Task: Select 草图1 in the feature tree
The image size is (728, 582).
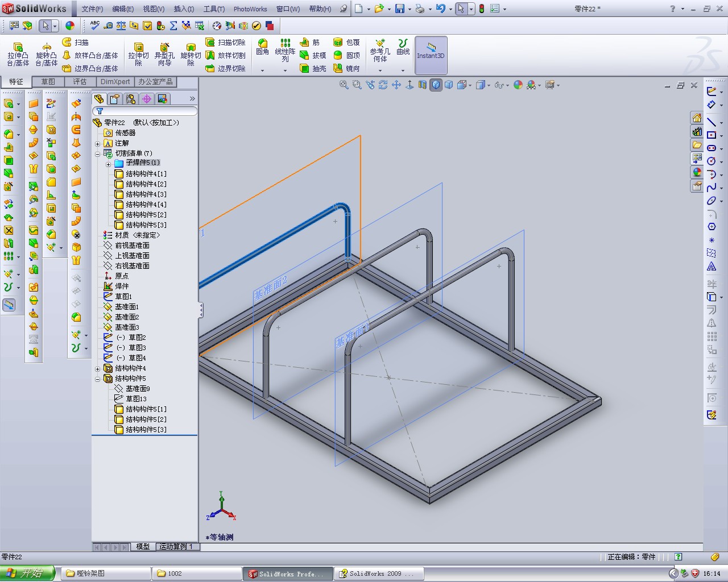Action: point(118,297)
